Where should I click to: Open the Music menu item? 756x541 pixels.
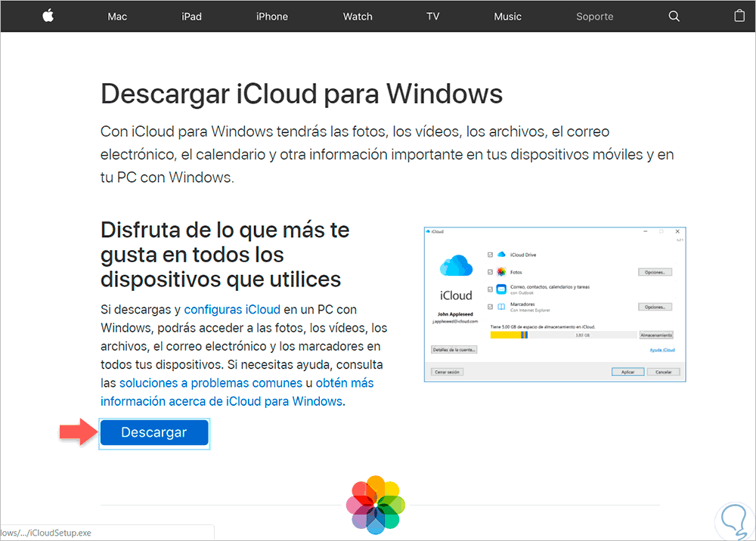tap(507, 17)
